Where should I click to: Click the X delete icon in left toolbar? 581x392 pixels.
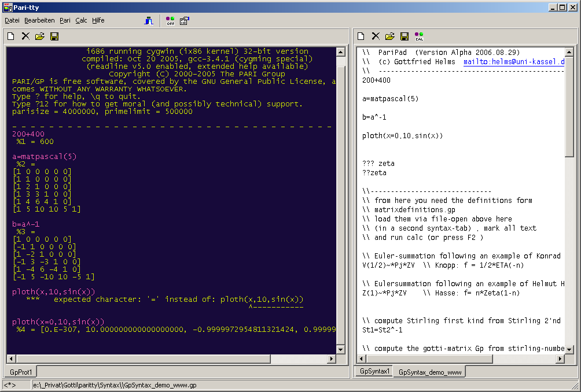(25, 36)
